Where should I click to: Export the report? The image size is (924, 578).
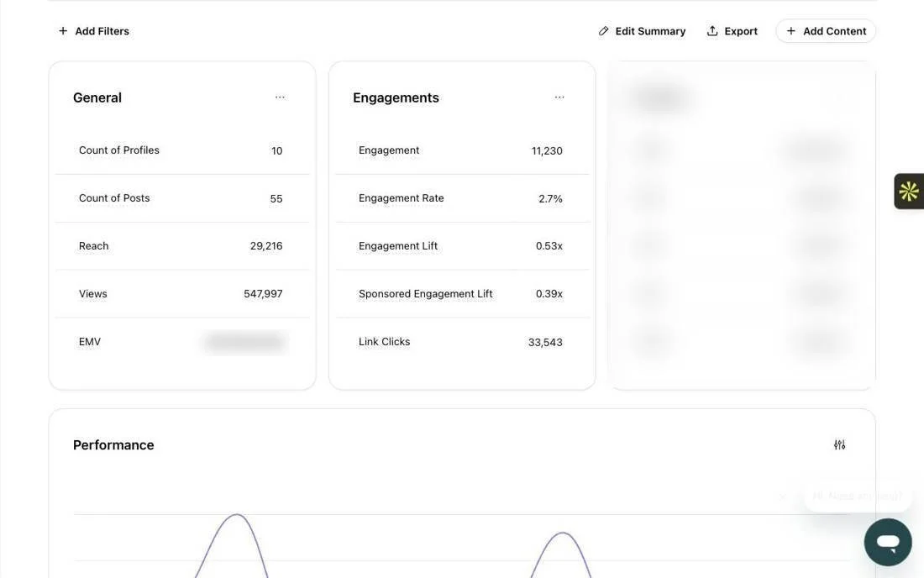pyautogui.click(x=732, y=31)
